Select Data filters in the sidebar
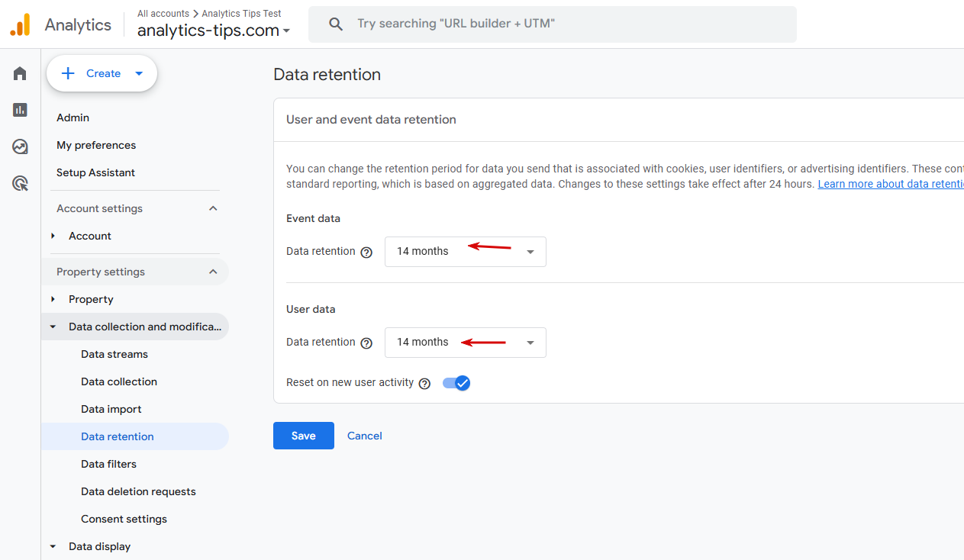The height and width of the screenshot is (560, 964). (108, 464)
